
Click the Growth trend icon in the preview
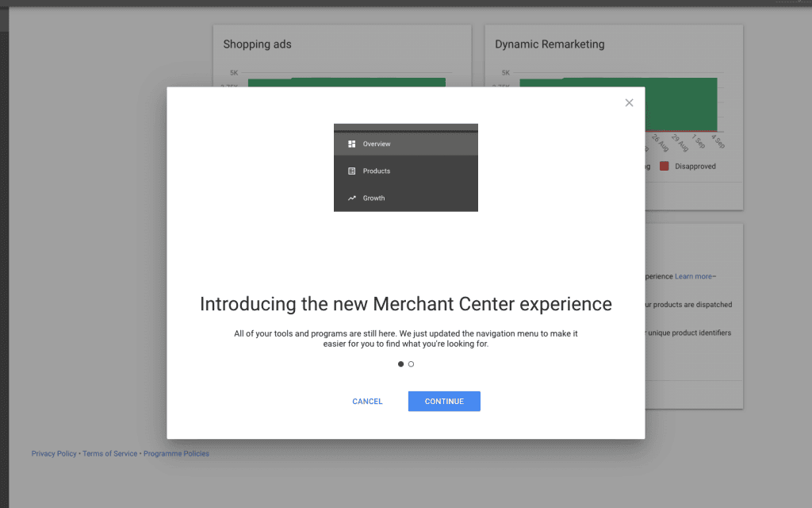351,198
